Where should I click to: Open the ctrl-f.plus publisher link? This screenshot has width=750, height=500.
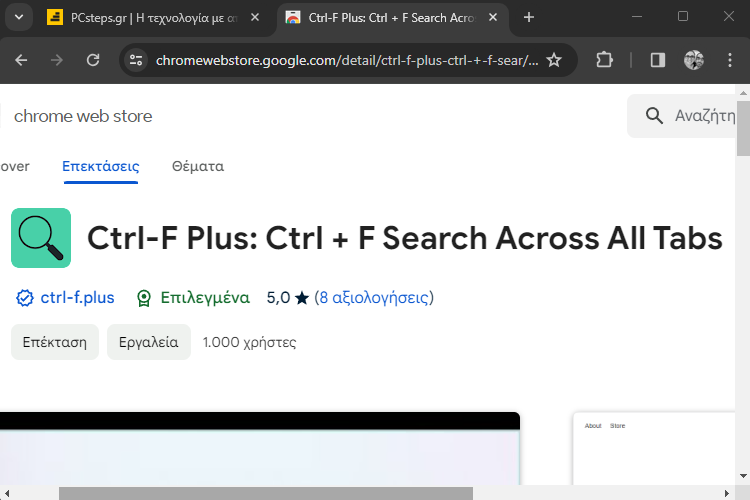click(x=77, y=298)
